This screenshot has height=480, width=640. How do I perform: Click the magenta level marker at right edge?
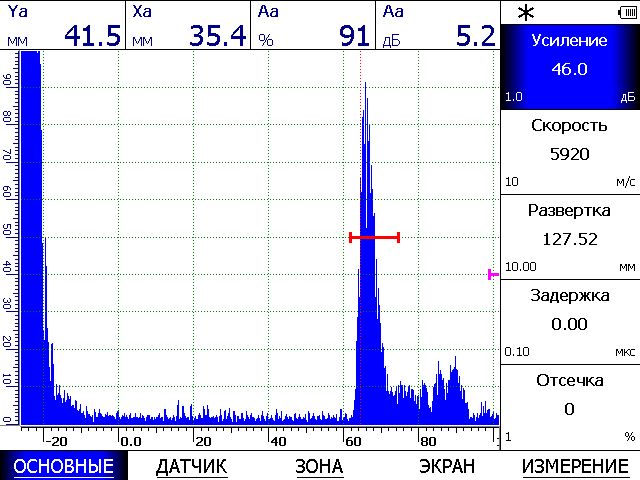click(x=493, y=274)
